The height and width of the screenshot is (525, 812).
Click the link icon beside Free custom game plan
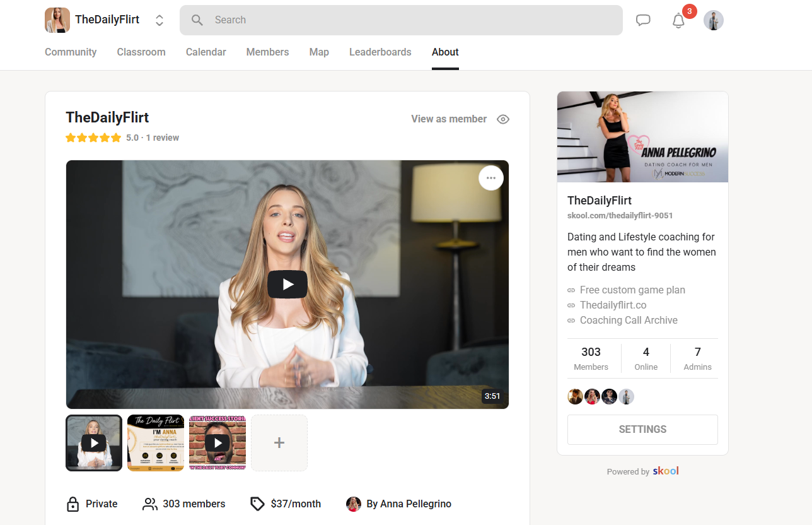[x=571, y=290]
